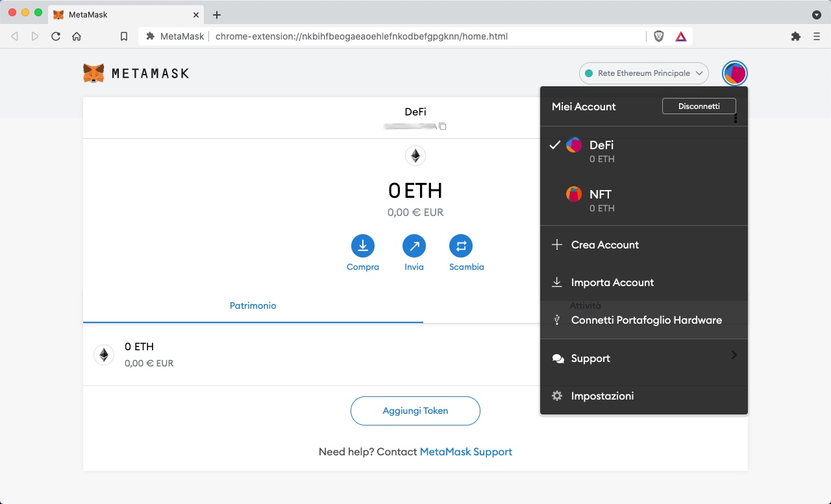Open the MetaMask Support link
The width and height of the screenshot is (831, 504).
point(466,451)
